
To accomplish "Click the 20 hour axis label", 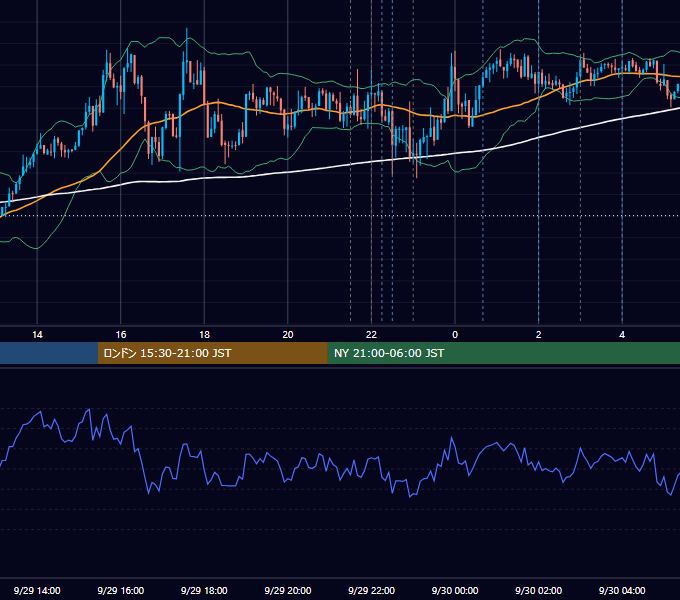I will point(288,335).
